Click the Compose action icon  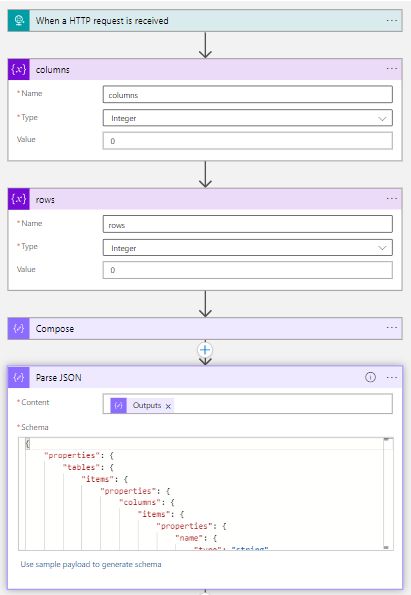(19, 329)
